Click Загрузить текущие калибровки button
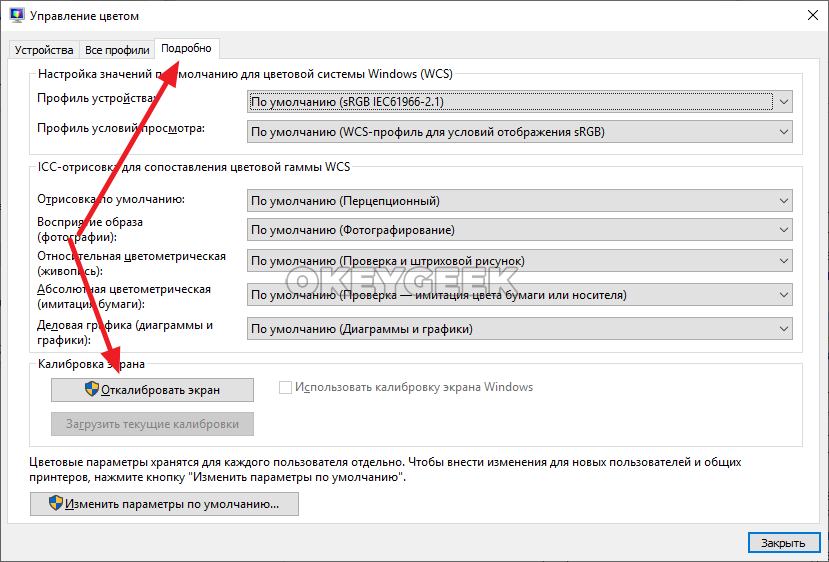The image size is (829, 562). [152, 424]
